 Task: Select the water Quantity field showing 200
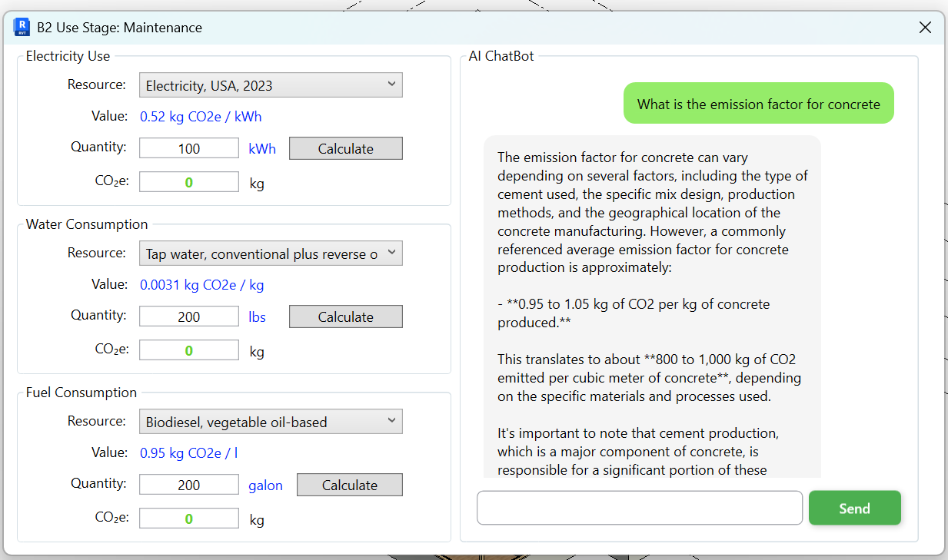[189, 316]
